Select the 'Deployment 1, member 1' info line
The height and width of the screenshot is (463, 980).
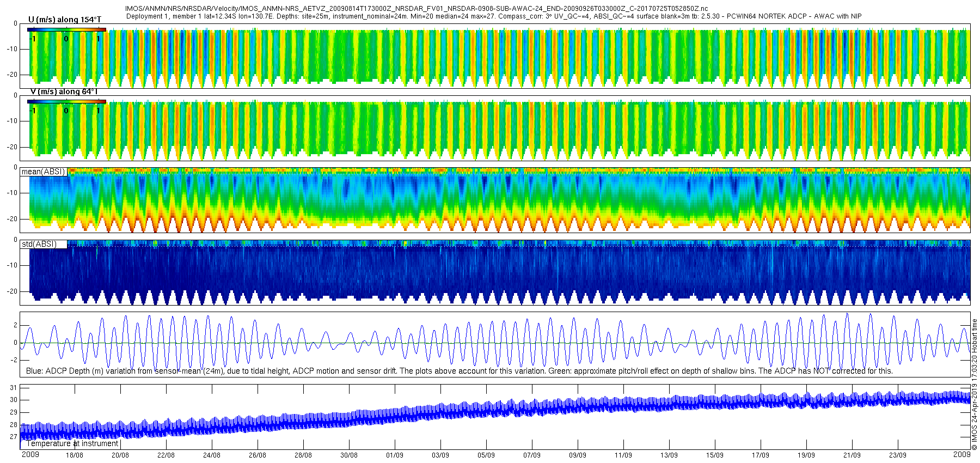[x=494, y=16]
